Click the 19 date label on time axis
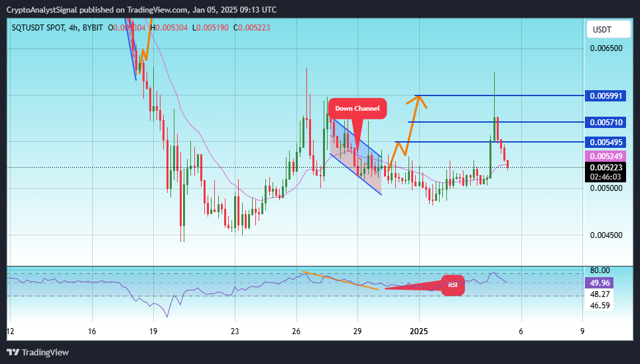Image resolution: width=640 pixels, height=364 pixels. click(x=153, y=332)
